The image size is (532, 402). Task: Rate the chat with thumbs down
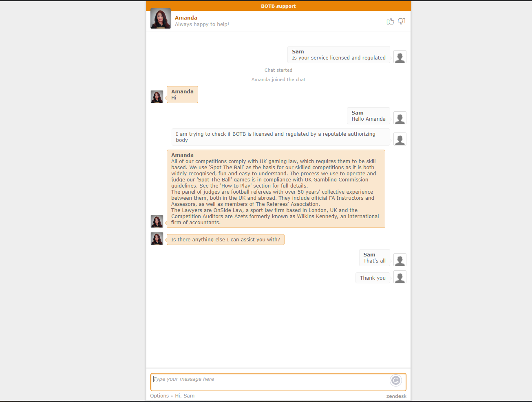402,22
